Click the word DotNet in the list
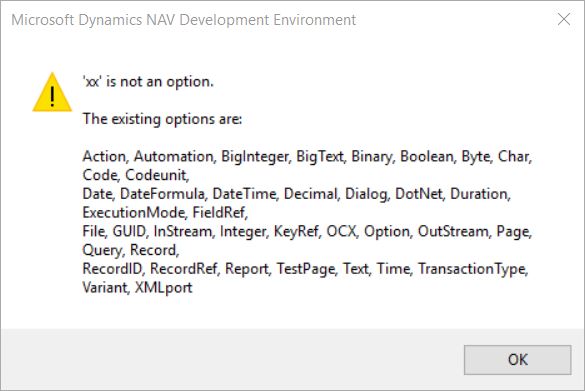This screenshot has height=391, width=585. 420,194
